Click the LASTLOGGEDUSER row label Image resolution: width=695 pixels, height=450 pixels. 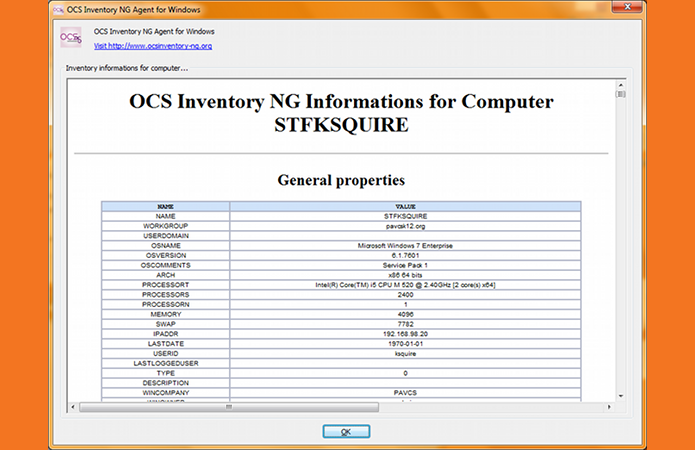165,363
